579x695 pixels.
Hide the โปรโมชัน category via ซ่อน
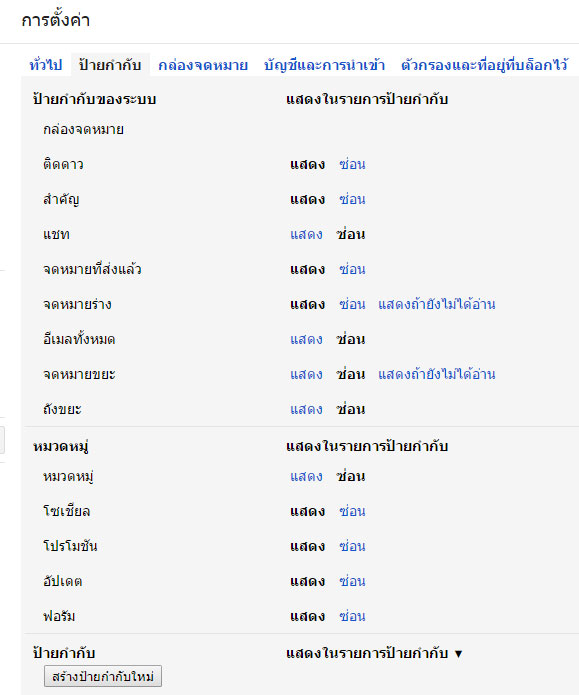point(352,547)
